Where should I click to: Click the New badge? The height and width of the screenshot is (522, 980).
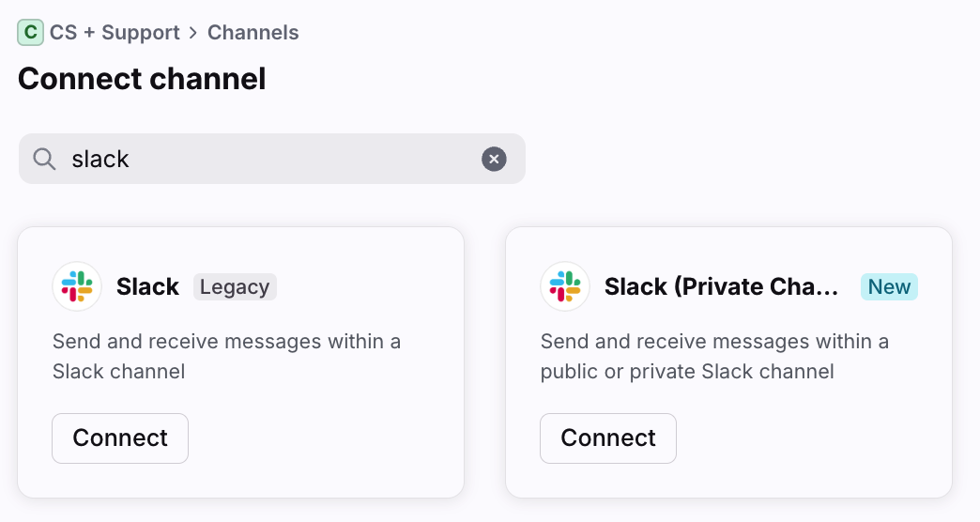pyautogui.click(x=889, y=286)
